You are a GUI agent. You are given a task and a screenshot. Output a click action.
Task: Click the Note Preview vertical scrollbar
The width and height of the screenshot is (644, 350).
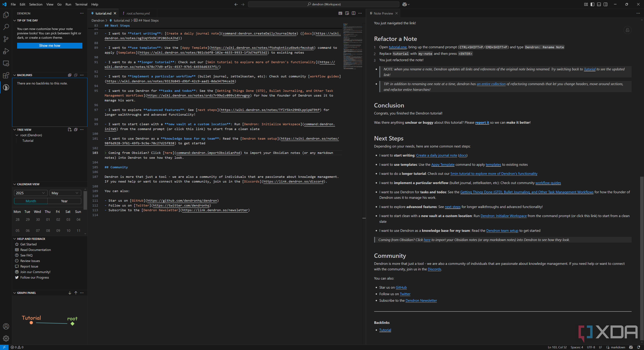pos(641,257)
